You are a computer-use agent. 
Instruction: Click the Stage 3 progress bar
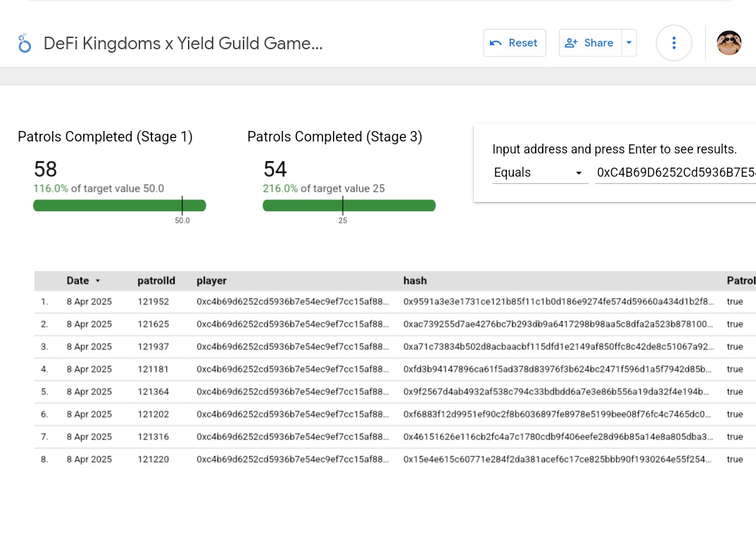(x=349, y=206)
